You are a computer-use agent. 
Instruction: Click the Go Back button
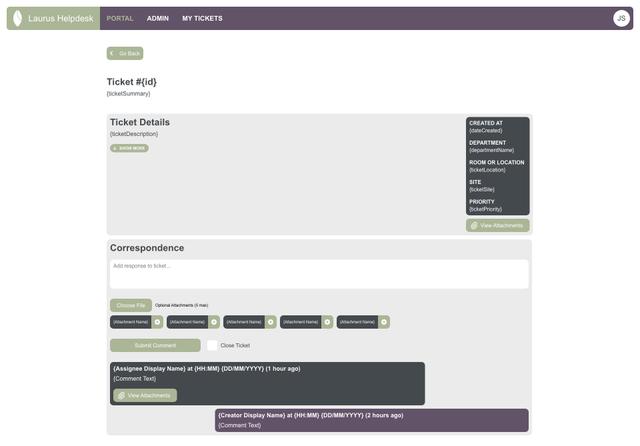click(x=125, y=53)
